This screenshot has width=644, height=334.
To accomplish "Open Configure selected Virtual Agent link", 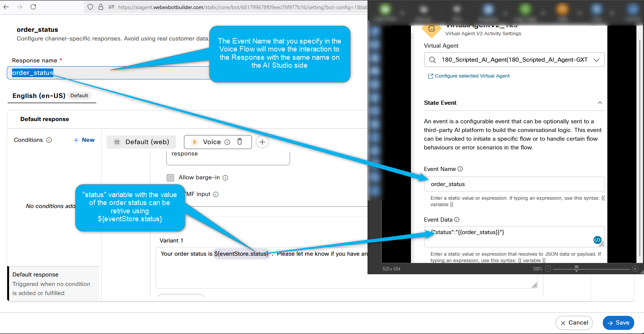I will (x=472, y=76).
